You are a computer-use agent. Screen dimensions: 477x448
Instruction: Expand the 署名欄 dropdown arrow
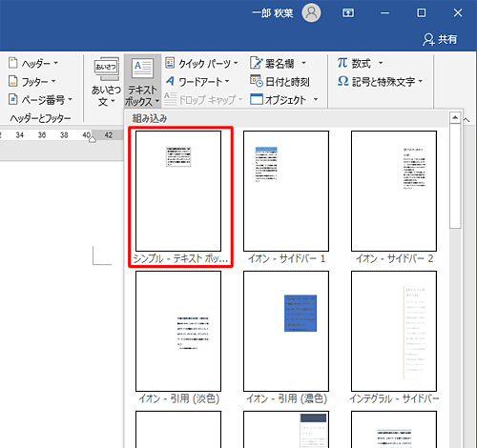coord(304,63)
